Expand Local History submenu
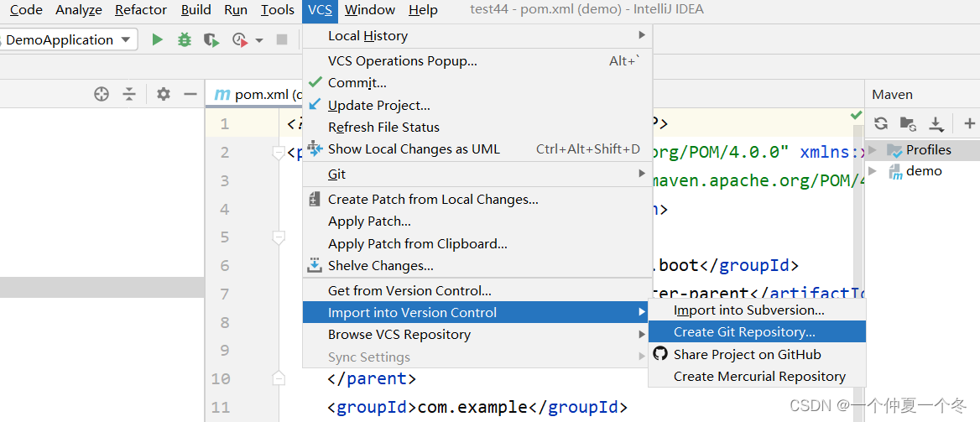 (477, 36)
